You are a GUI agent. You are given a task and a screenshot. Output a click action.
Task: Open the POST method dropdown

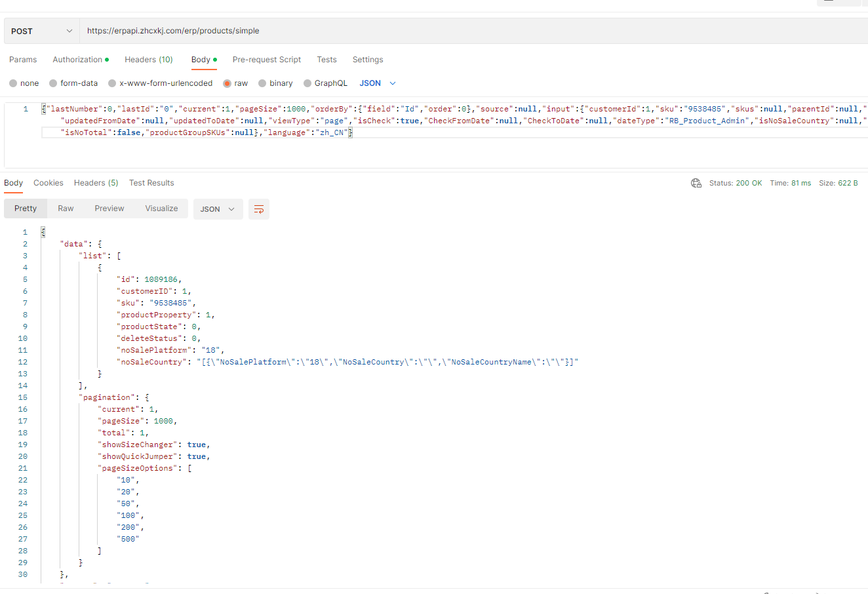coord(41,31)
